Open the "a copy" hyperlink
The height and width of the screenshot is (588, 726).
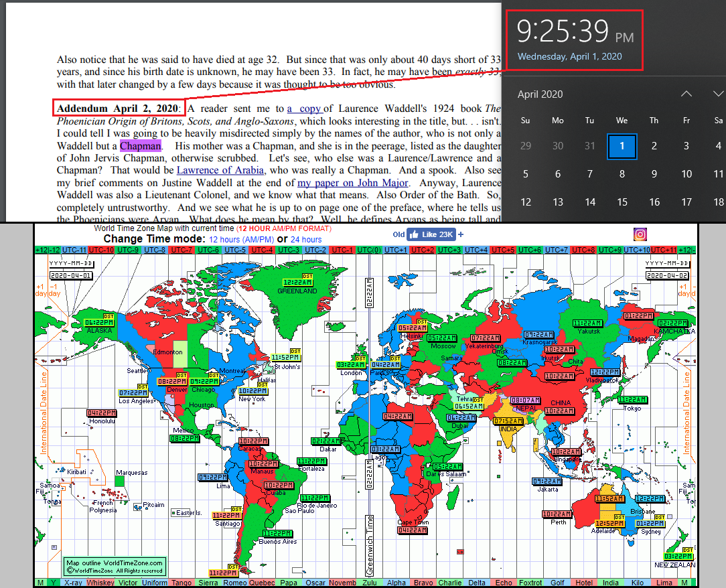(x=305, y=108)
